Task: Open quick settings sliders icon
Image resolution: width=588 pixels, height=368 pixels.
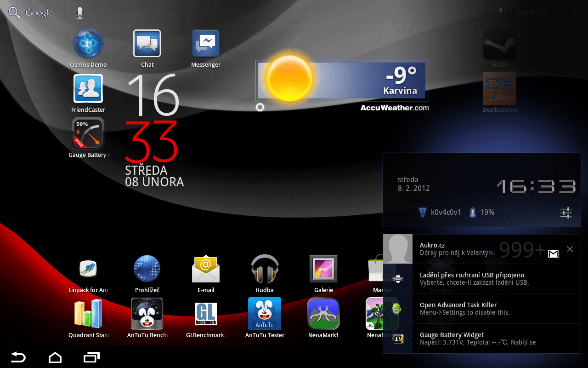Action: click(566, 213)
